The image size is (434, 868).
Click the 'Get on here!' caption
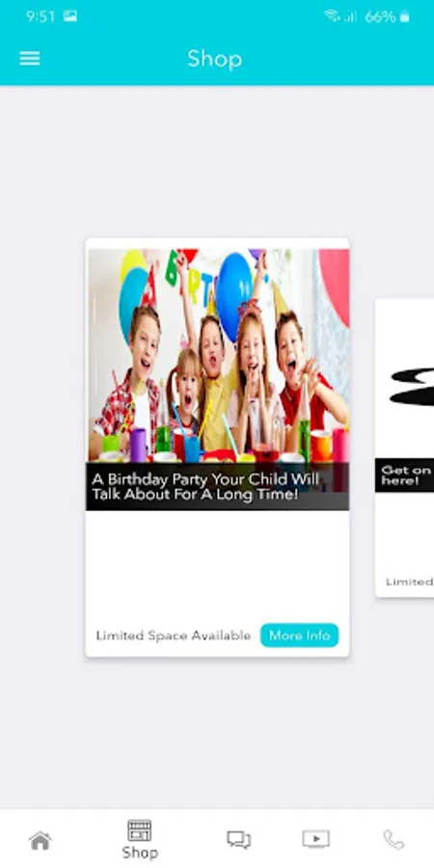tap(406, 475)
